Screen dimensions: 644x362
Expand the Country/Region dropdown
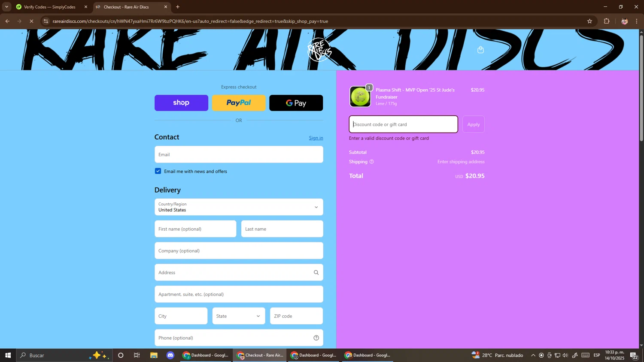click(239, 207)
